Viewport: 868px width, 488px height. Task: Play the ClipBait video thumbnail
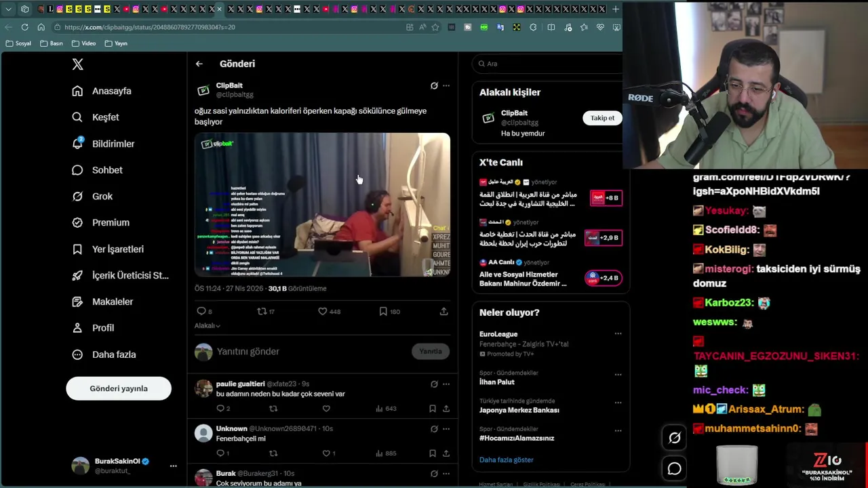tap(322, 205)
